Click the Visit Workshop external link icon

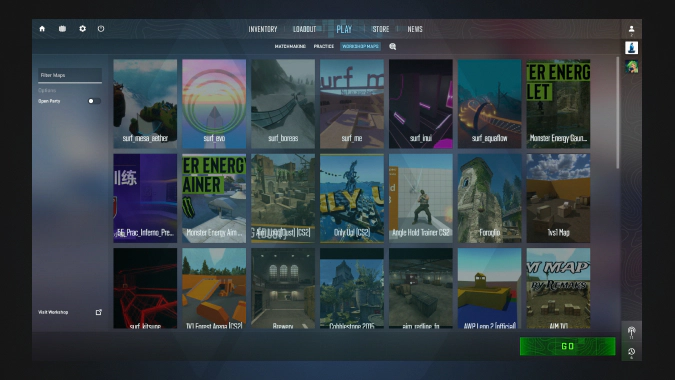[99, 312]
